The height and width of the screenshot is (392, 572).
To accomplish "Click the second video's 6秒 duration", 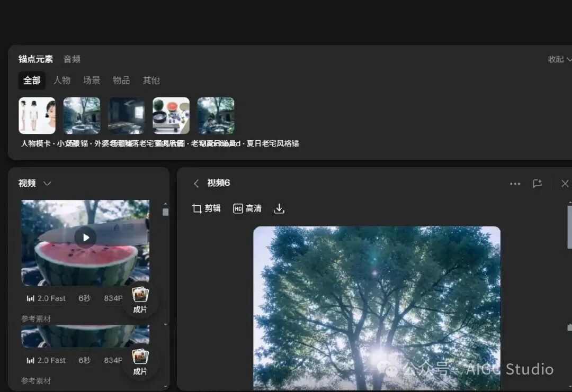I will tap(84, 360).
